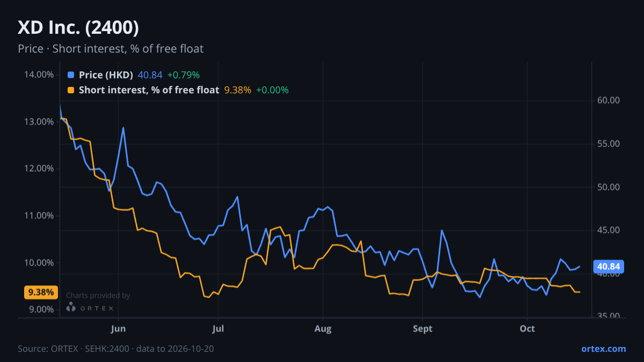Click the Sept x-axis label
Screen dimensions: 644x362
point(423,329)
